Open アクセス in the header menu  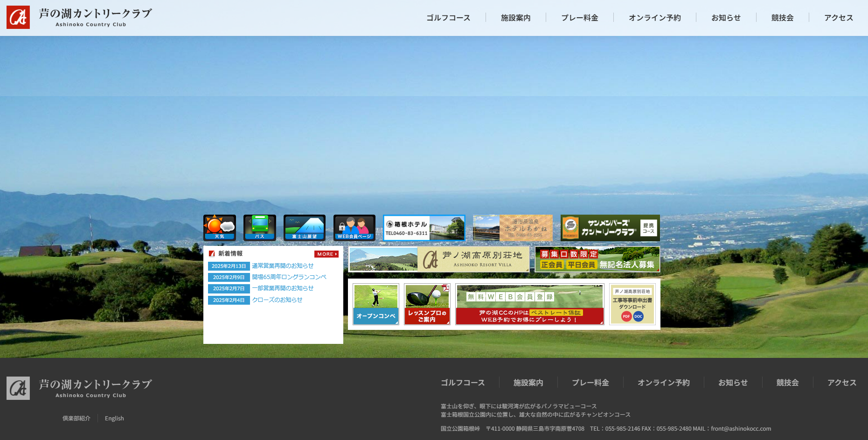[x=838, y=18]
